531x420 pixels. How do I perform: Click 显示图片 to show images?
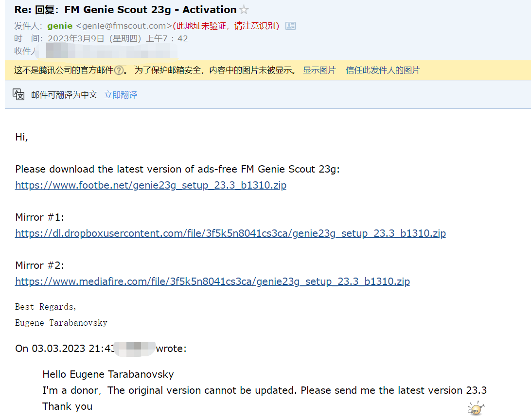pyautogui.click(x=319, y=70)
